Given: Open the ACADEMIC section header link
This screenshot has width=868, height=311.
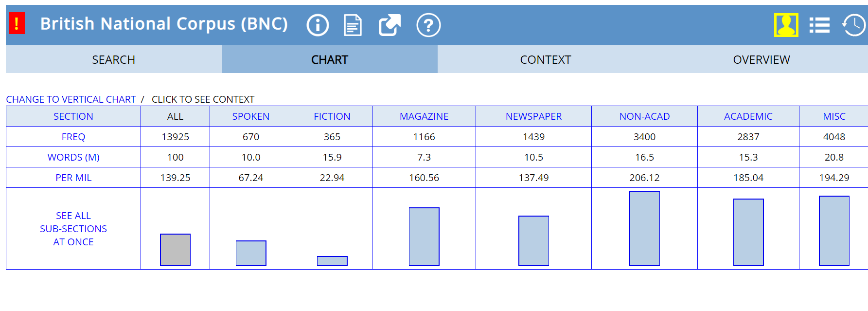Looking at the screenshot, I should [x=748, y=116].
